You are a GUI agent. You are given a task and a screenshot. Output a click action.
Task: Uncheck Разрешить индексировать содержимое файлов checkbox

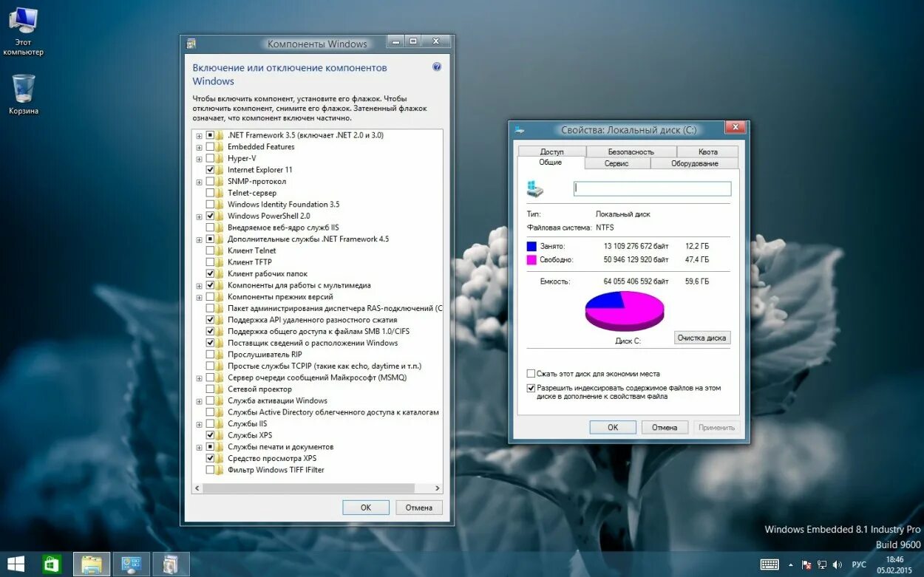pos(531,388)
